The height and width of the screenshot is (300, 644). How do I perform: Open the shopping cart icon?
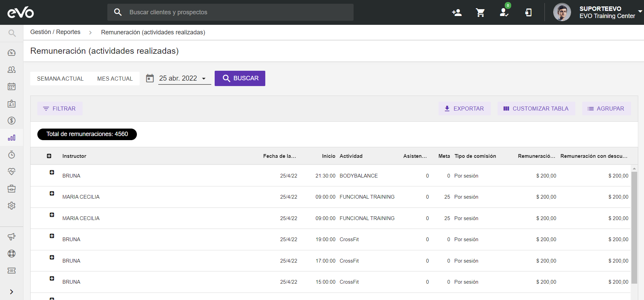pos(480,13)
